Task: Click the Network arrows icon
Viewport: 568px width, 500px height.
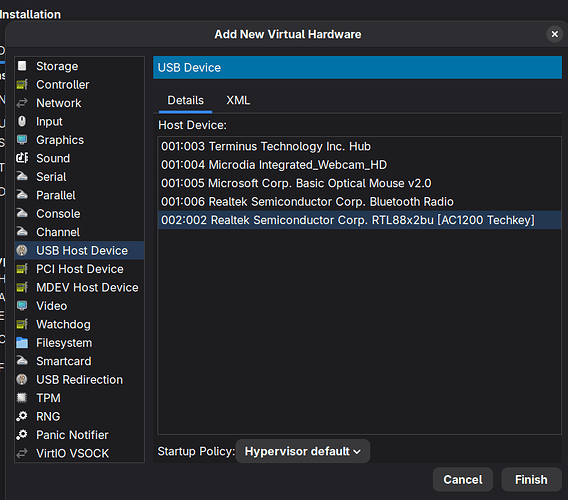Action: 22,103
